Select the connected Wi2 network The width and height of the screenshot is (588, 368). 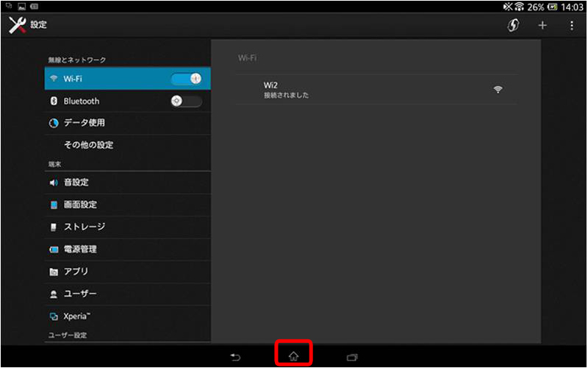tap(377, 89)
